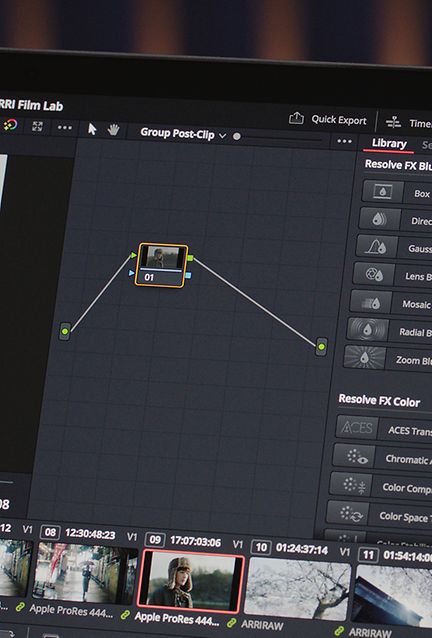
Task: Click the Quick Export upload icon
Action: 296,118
